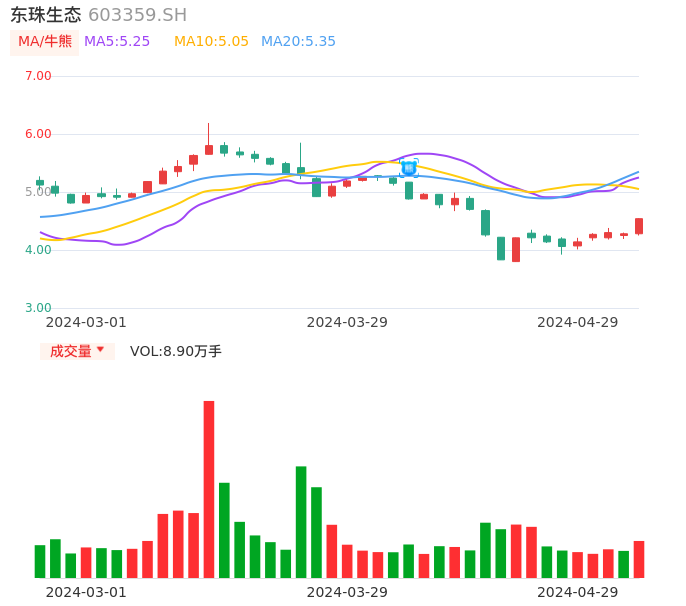Select the MA10:5.05 legend label
The image size is (686, 606).
tap(211, 42)
